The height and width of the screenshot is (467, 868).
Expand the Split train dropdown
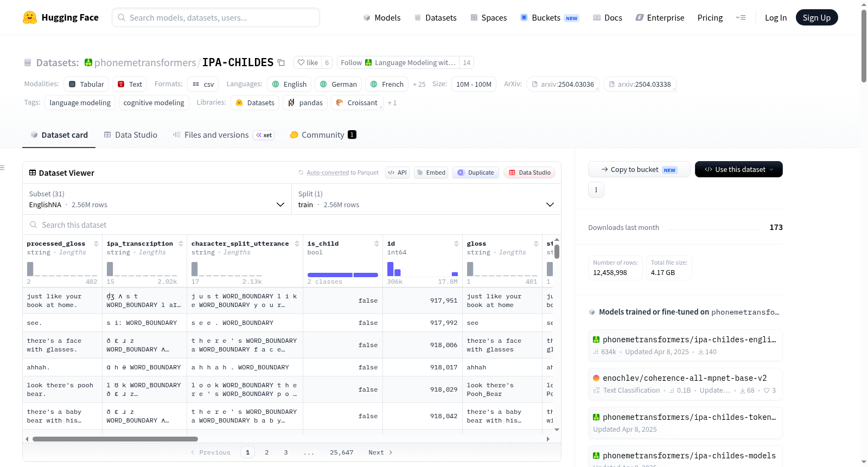pos(426,199)
